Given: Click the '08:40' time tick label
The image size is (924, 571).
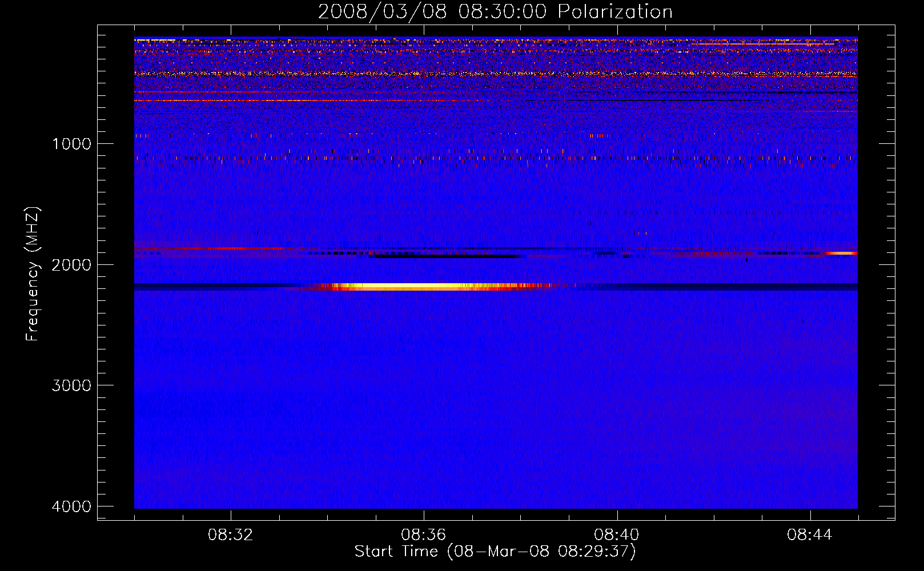Looking at the screenshot, I should tap(617, 535).
